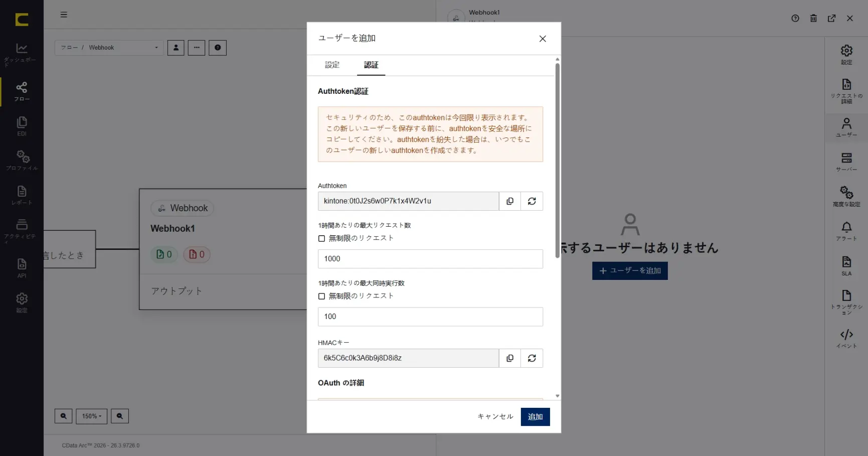The width and height of the screenshot is (868, 456).
Task: Edit the max requests per hour field
Action: tap(430, 259)
